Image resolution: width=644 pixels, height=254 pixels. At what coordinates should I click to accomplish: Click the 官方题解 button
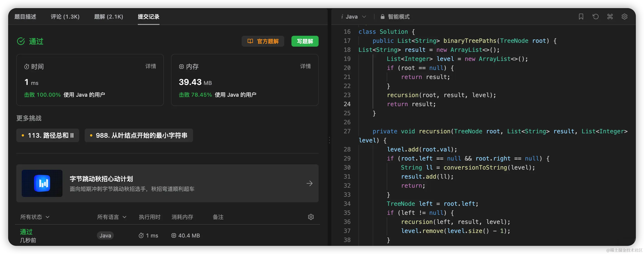pos(263,41)
